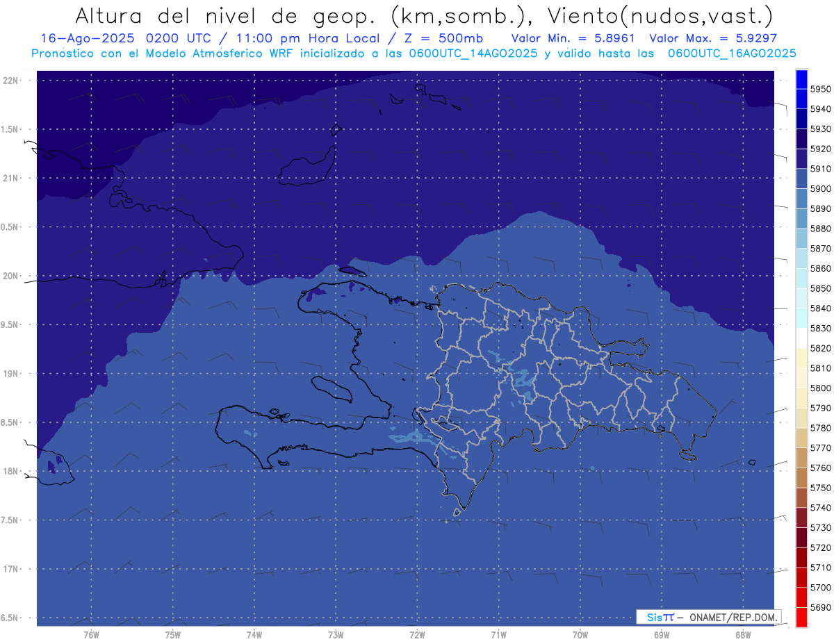Click the '5950' colorbar value

(x=820, y=89)
